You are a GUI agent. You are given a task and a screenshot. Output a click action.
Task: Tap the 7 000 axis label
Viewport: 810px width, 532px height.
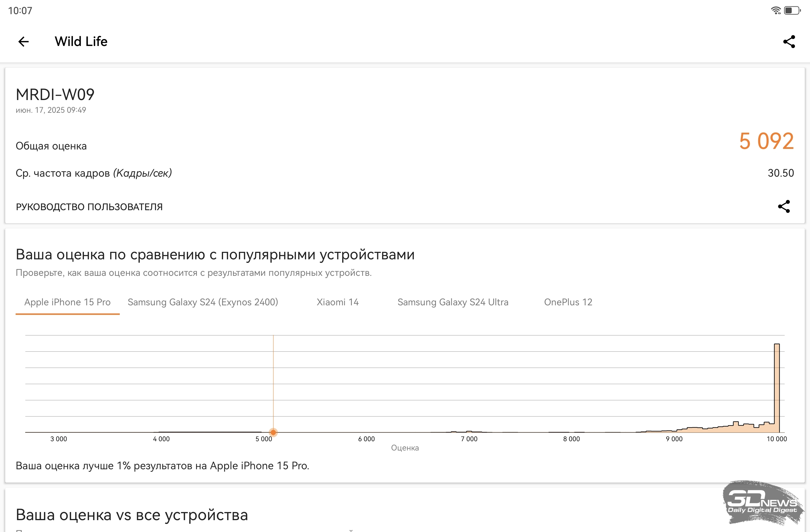point(469,439)
